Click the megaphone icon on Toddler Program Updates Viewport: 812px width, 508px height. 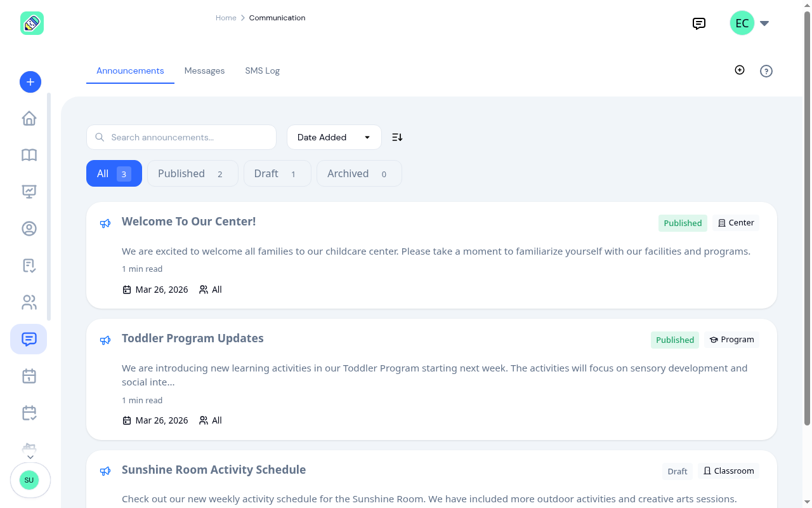point(105,340)
